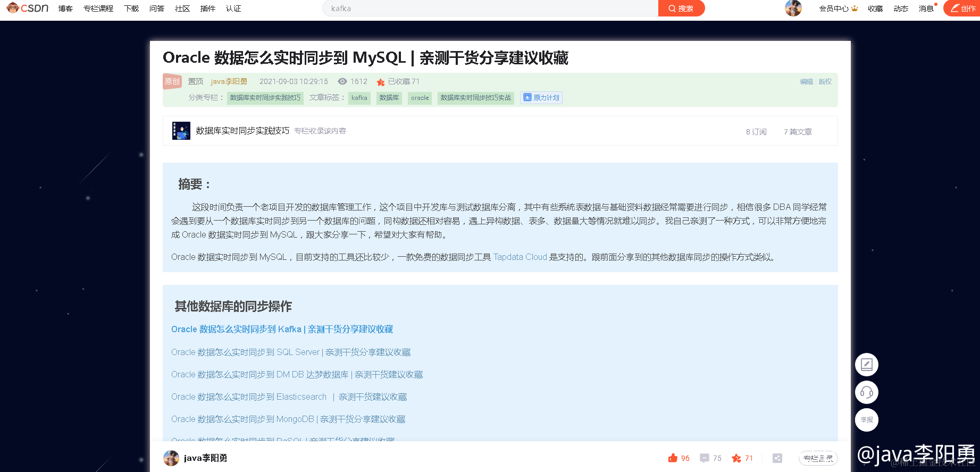The height and width of the screenshot is (472, 980).
Task: Open java李阳勇 name in bottom bar
Action: click(x=206, y=458)
